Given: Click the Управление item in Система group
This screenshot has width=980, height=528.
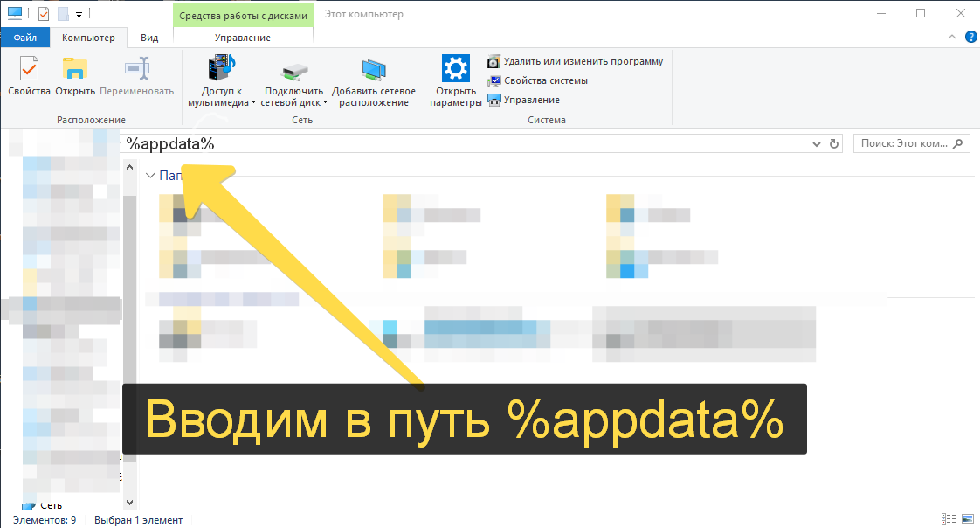Looking at the screenshot, I should click(x=524, y=100).
